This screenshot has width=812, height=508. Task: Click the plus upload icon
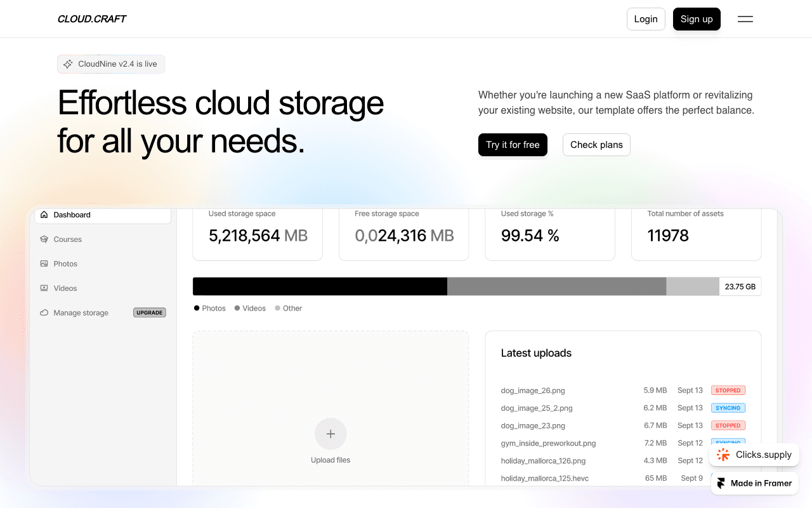(331, 434)
